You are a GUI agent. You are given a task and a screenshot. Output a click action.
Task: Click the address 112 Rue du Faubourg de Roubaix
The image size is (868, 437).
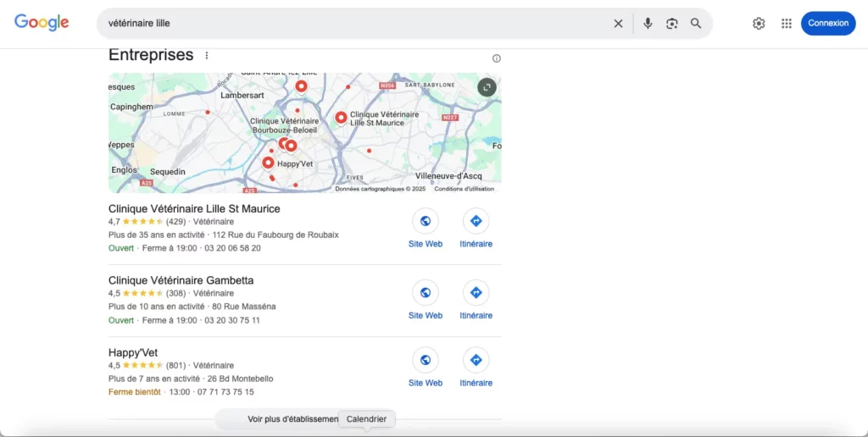275,235
